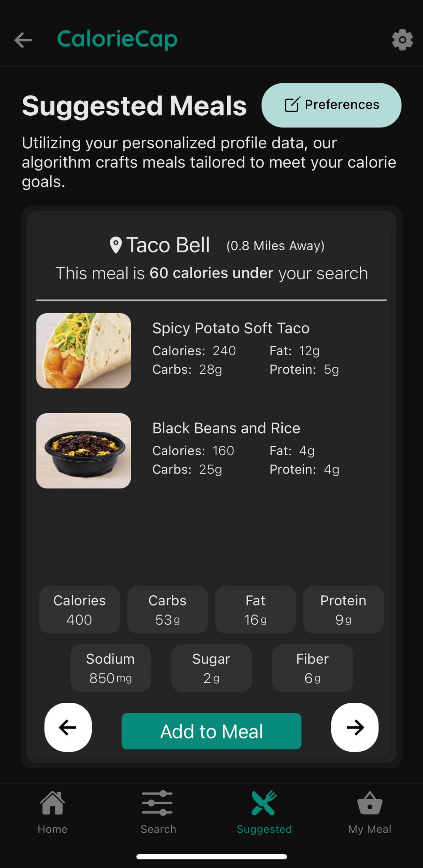Tap the Taco Bell location pin

pyautogui.click(x=115, y=245)
